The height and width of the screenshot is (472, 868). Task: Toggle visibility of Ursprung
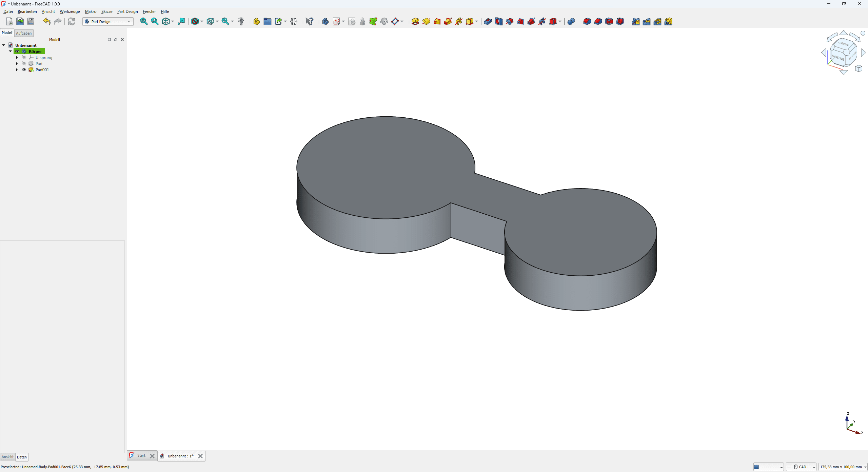pos(24,58)
